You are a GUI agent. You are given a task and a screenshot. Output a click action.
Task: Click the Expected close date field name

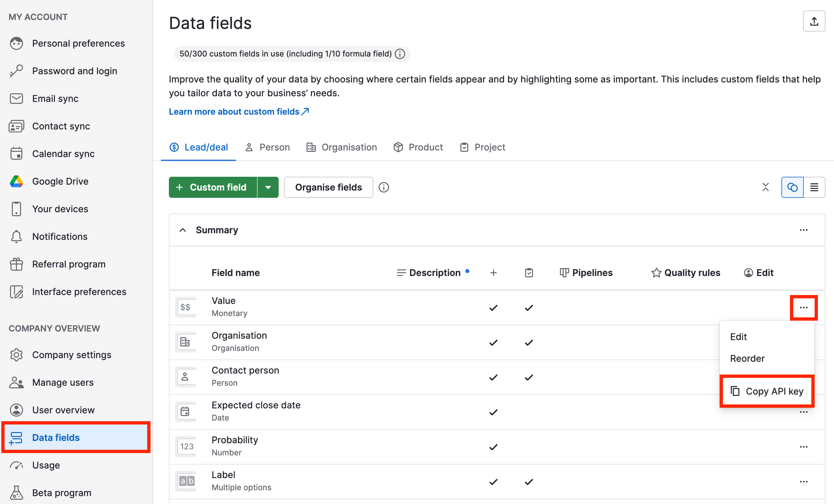point(256,405)
